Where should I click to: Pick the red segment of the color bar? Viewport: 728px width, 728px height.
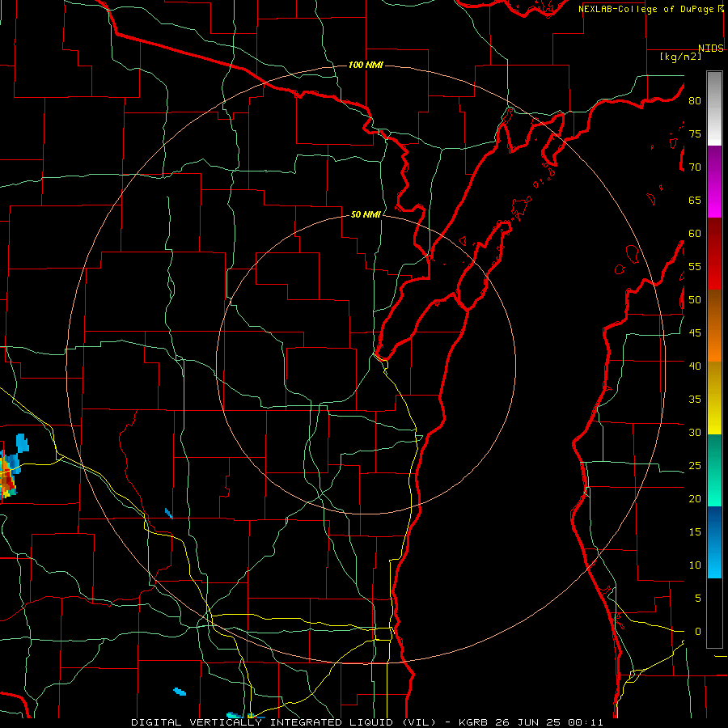tap(714, 253)
